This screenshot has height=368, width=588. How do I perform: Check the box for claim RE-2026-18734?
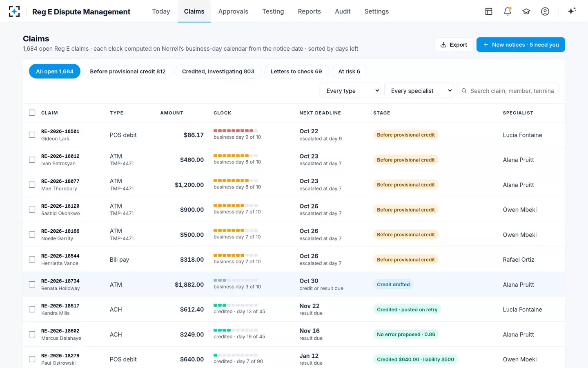point(32,285)
